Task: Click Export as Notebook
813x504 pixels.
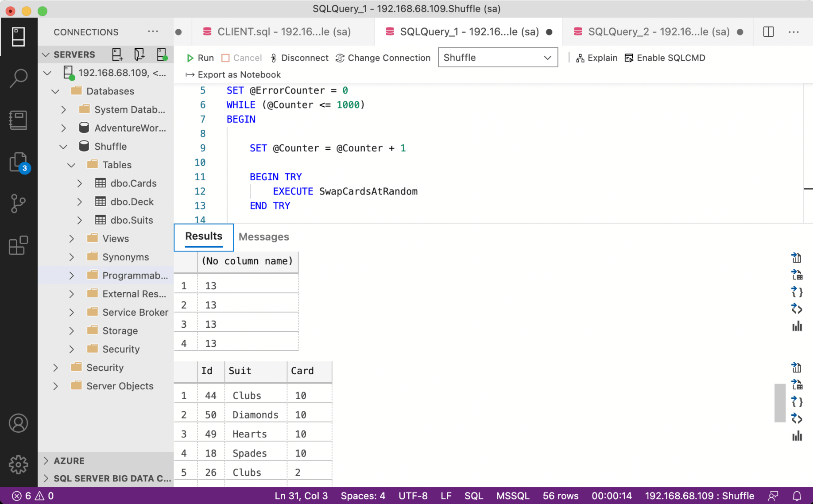Action: pyautogui.click(x=233, y=75)
